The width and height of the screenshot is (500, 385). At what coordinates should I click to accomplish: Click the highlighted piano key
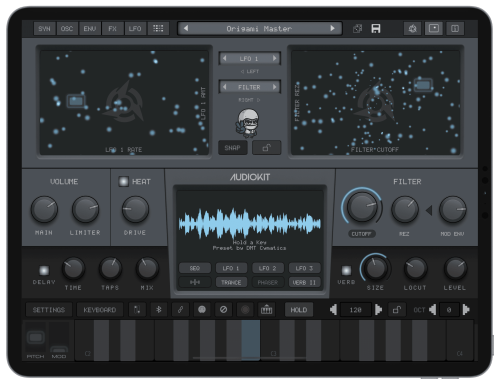(x=250, y=340)
